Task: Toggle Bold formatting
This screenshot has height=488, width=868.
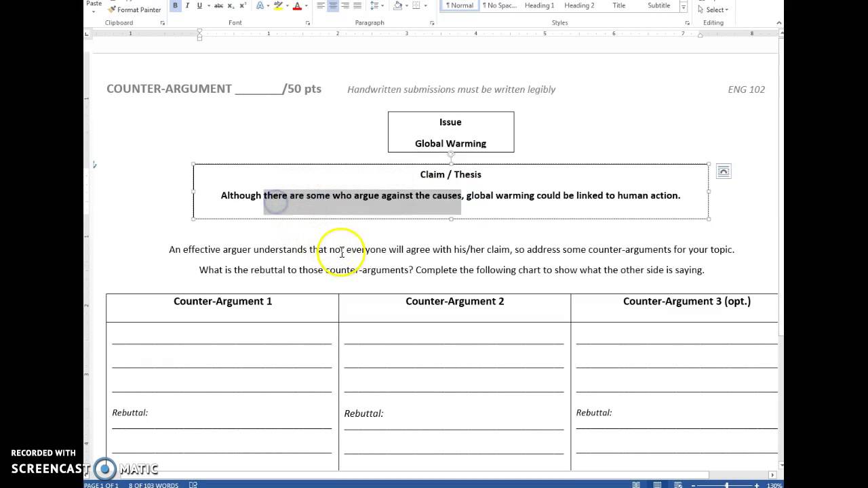Action: [175, 5]
